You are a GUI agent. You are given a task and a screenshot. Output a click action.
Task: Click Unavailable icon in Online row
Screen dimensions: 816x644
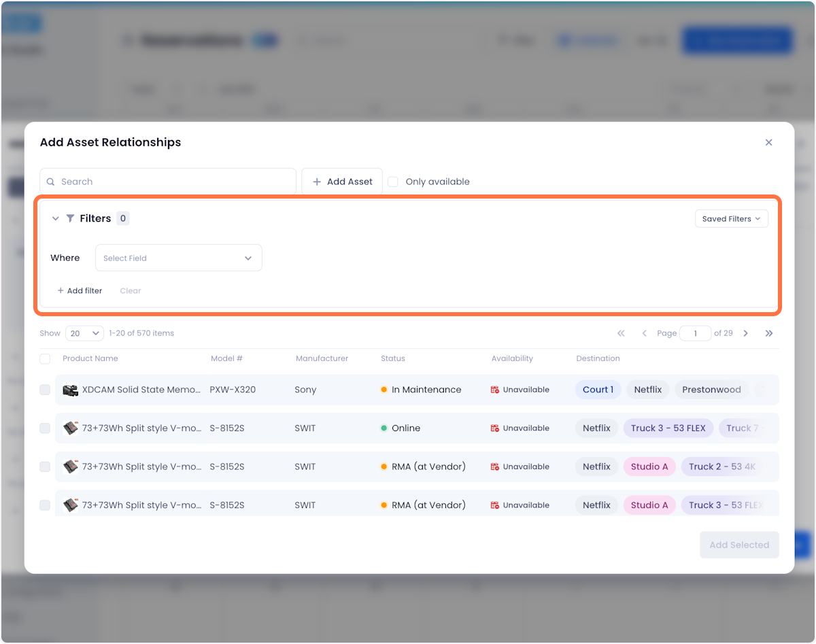coord(495,428)
